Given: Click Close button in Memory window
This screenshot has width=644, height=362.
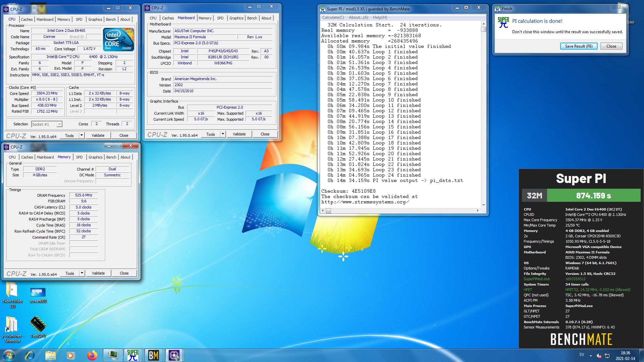Looking at the screenshot, I should pyautogui.click(x=124, y=273).
